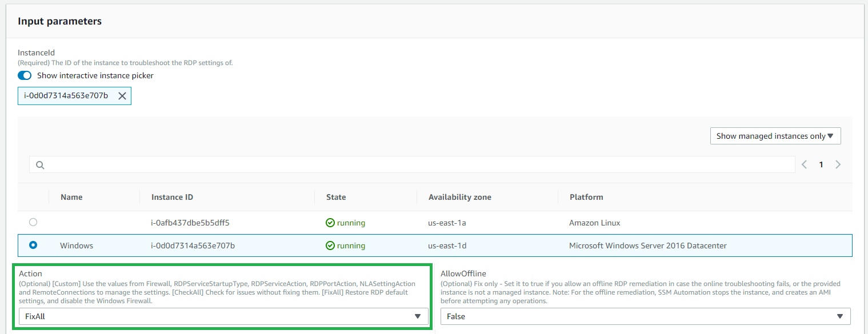Click Amazon Linux platform cell

click(595, 223)
